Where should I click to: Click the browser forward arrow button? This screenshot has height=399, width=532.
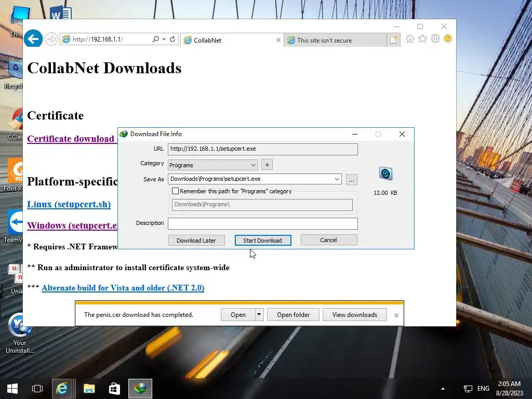coord(51,39)
